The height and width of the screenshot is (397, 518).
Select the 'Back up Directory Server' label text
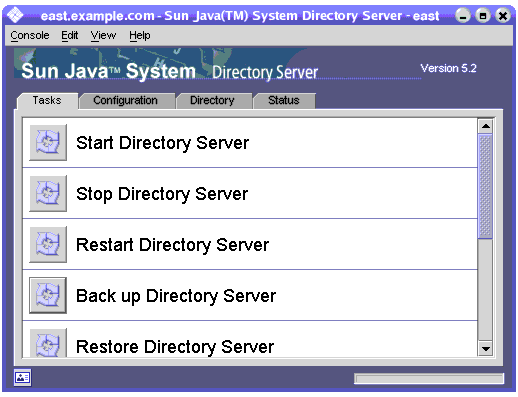coord(176,296)
